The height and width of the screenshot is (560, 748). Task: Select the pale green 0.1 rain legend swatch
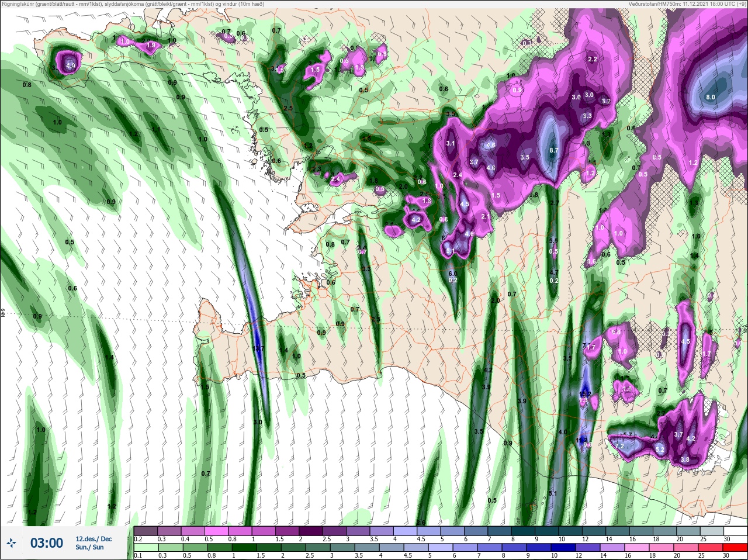[x=146, y=548]
